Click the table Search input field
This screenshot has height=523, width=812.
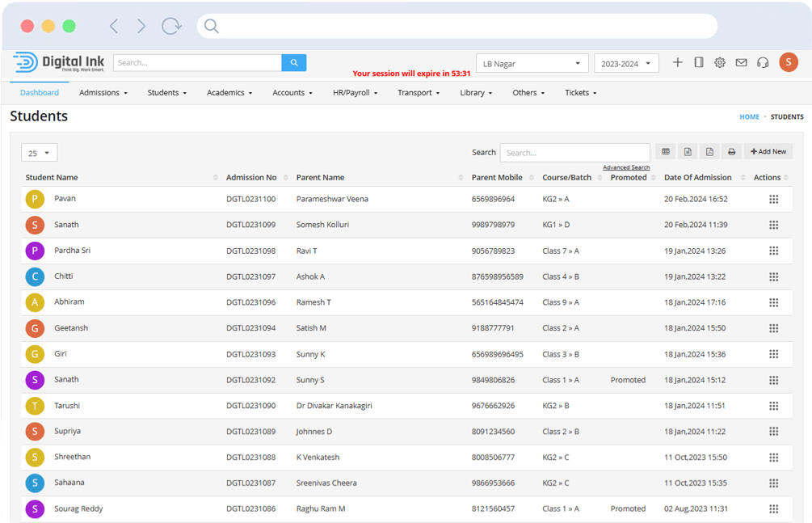tap(574, 153)
